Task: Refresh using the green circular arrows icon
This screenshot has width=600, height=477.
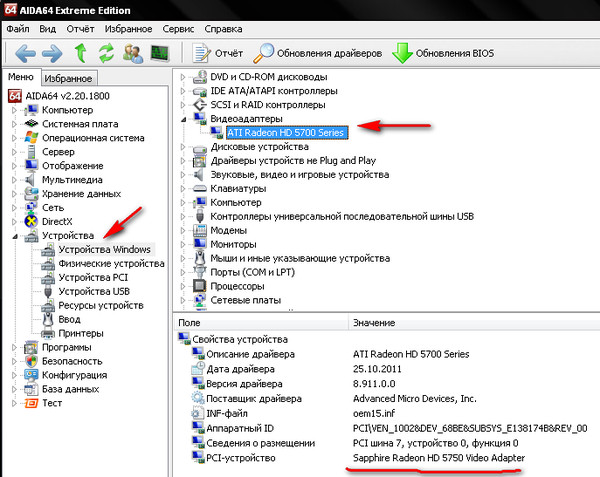Action: 106,53
